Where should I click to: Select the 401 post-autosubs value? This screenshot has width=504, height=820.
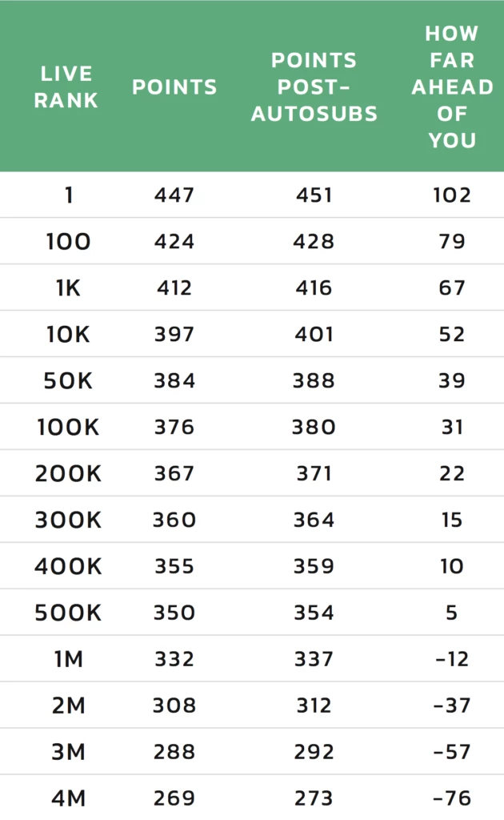tap(314, 334)
